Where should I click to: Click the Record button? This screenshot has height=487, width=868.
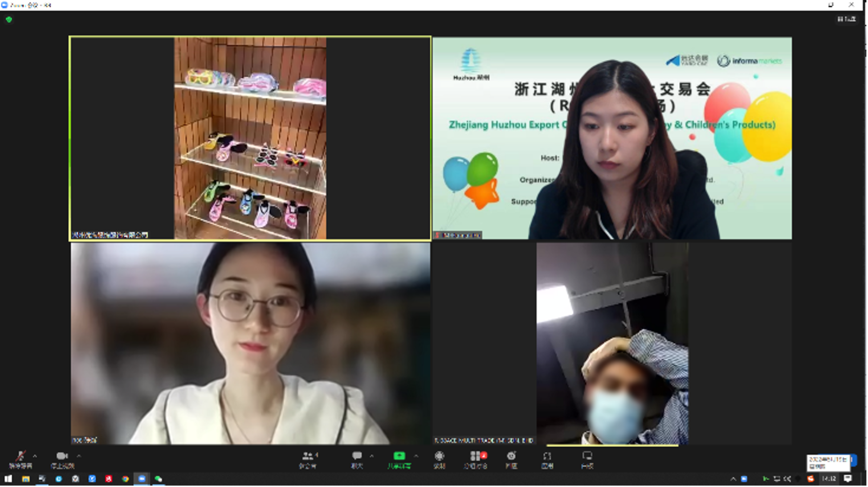(x=440, y=459)
